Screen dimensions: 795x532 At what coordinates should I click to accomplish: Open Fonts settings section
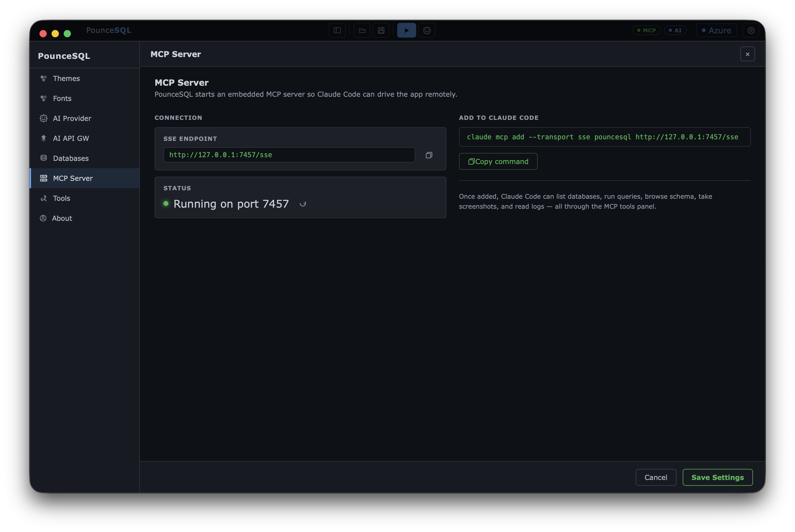pyautogui.click(x=84, y=98)
